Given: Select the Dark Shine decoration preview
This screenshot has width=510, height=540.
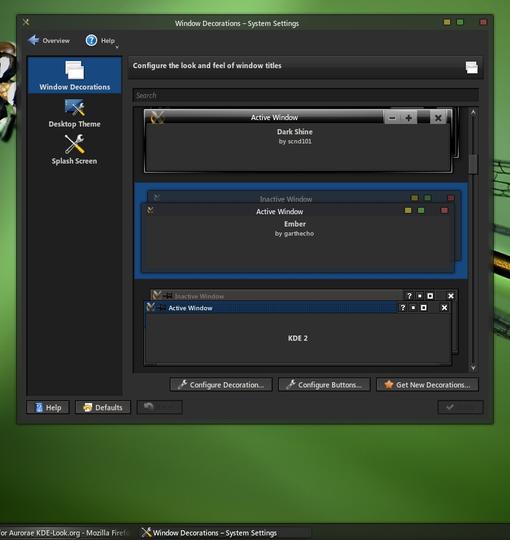Looking at the screenshot, I should point(299,141).
